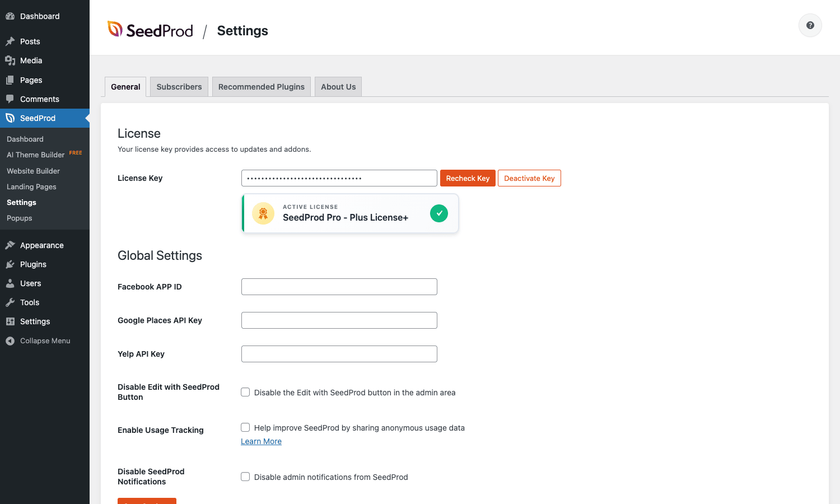Open the Subscribers tab
Screen dimensions: 840x504
[x=179, y=87]
